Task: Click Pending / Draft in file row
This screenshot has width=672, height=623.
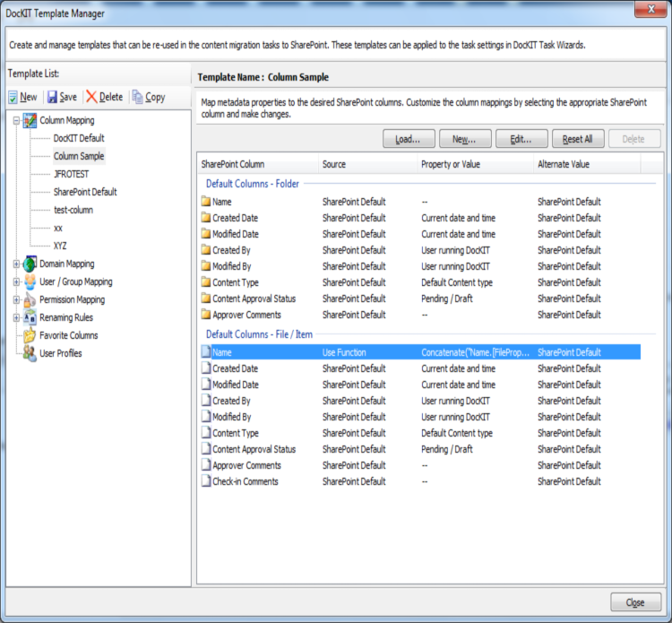Action: (x=447, y=449)
